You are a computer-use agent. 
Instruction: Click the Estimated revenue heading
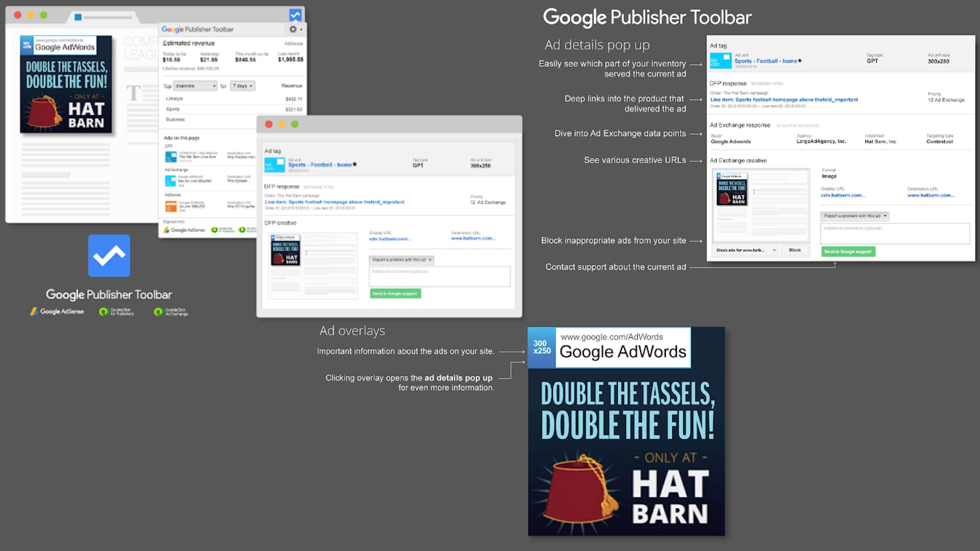(x=189, y=43)
